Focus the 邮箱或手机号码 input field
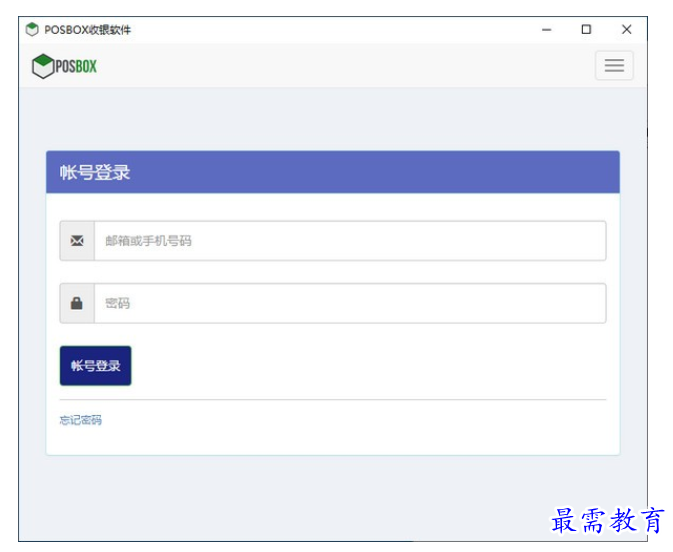Viewport: 673px width, 552px height. (x=350, y=241)
